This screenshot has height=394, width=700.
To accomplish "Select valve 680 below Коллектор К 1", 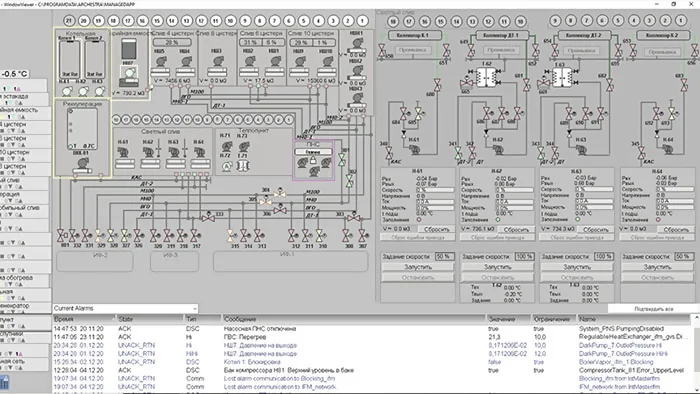I will pyautogui.click(x=438, y=85).
